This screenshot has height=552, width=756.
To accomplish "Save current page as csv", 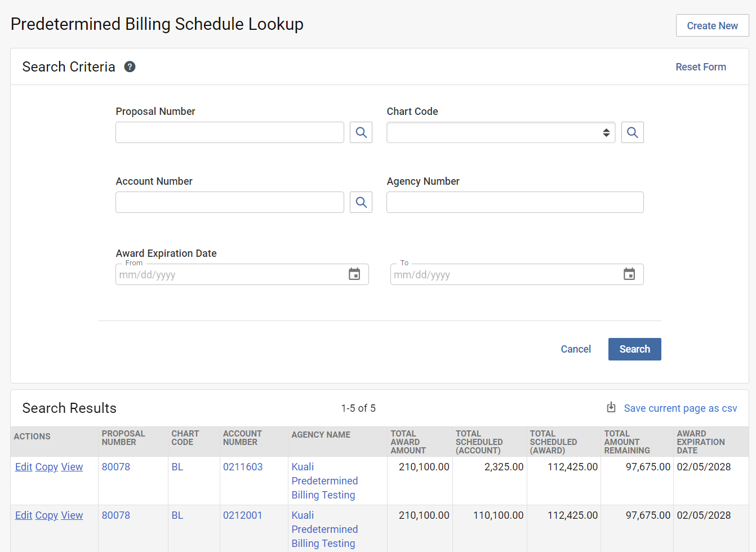I will (681, 408).
